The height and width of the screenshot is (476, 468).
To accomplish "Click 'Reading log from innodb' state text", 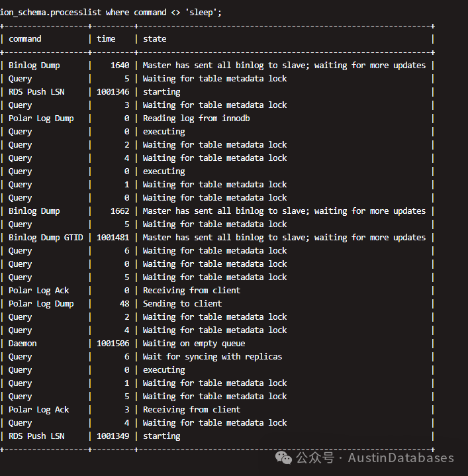I will pyautogui.click(x=197, y=118).
